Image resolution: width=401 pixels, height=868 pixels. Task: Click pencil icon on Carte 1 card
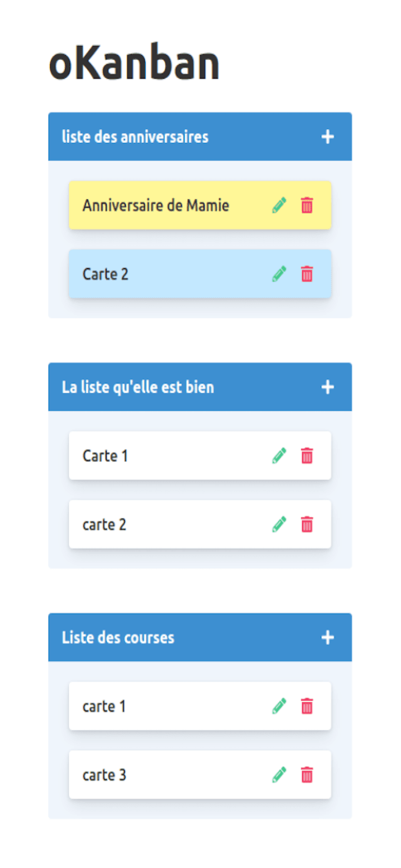coord(279,456)
